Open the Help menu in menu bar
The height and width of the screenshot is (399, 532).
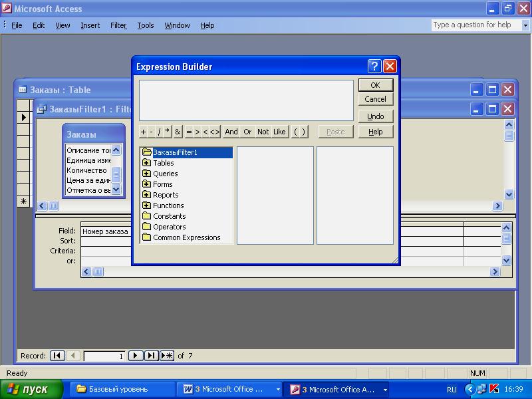tap(207, 25)
